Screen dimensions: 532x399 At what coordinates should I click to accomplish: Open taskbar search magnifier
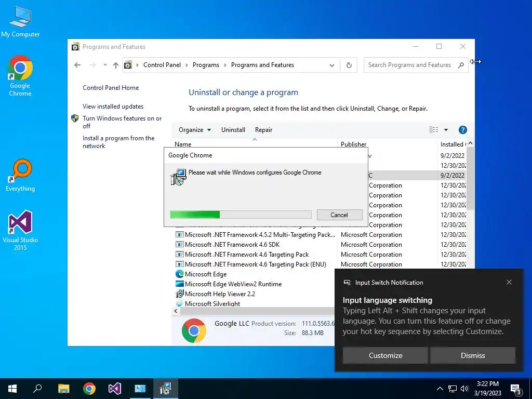point(37,389)
